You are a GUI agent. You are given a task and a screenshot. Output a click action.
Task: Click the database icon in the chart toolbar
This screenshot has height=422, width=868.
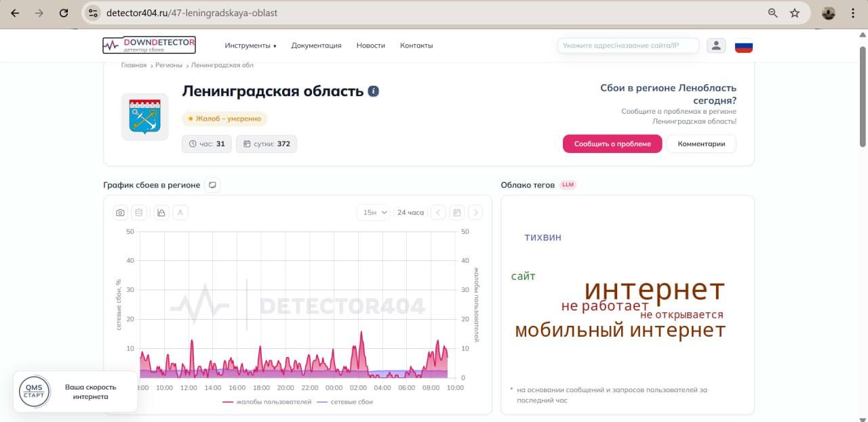139,213
